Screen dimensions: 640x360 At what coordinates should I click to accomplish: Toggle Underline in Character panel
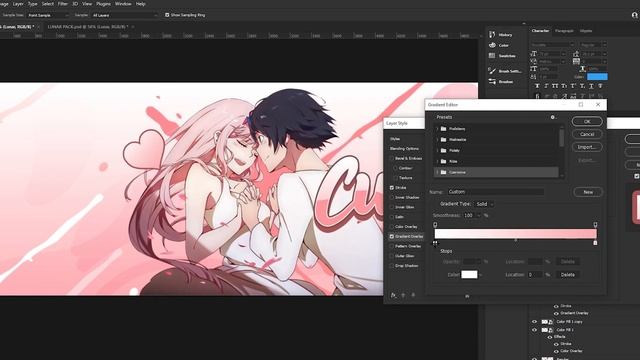pos(591,86)
